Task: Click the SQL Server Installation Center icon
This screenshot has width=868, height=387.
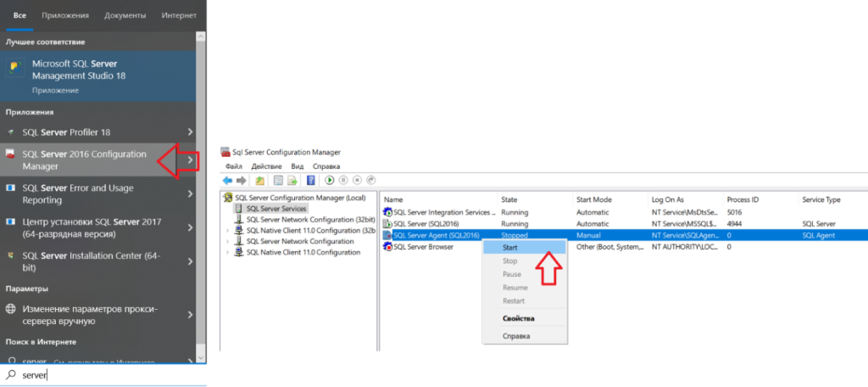Action: [10, 256]
